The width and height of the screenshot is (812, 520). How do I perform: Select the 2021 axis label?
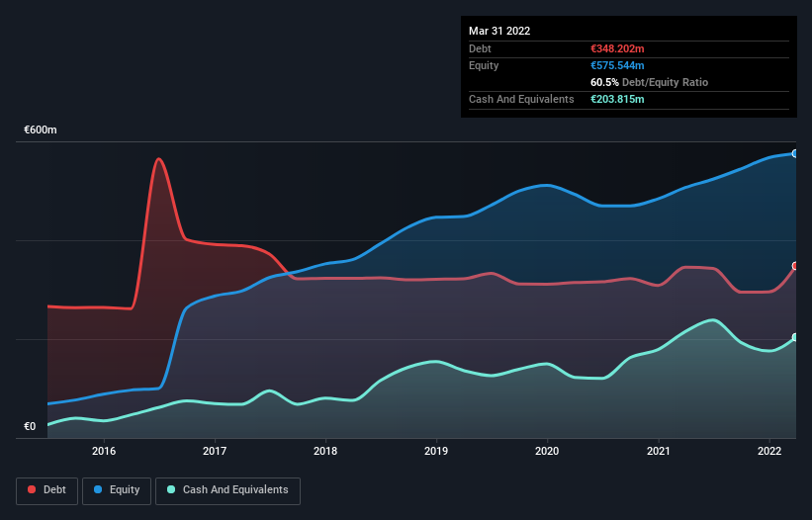tap(658, 451)
